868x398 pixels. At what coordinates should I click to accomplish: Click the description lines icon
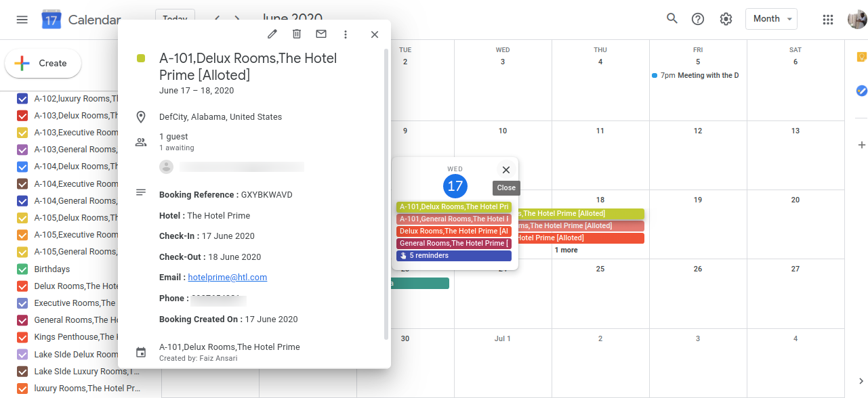click(x=141, y=192)
